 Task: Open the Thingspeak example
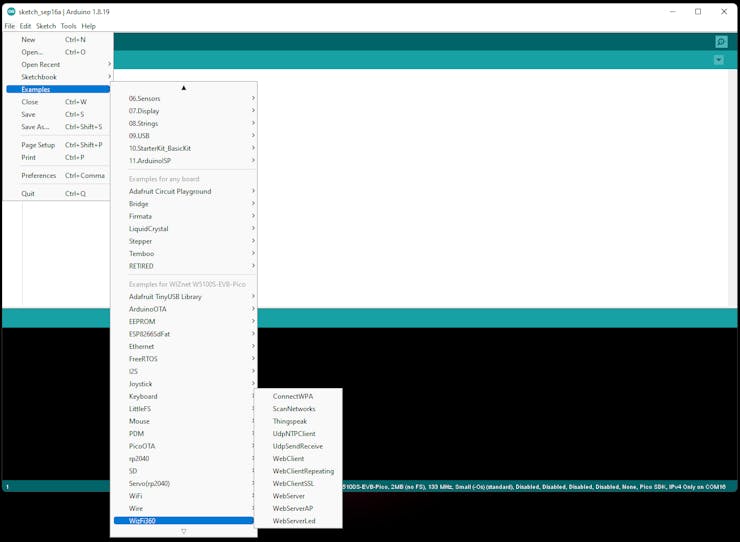[298, 421]
